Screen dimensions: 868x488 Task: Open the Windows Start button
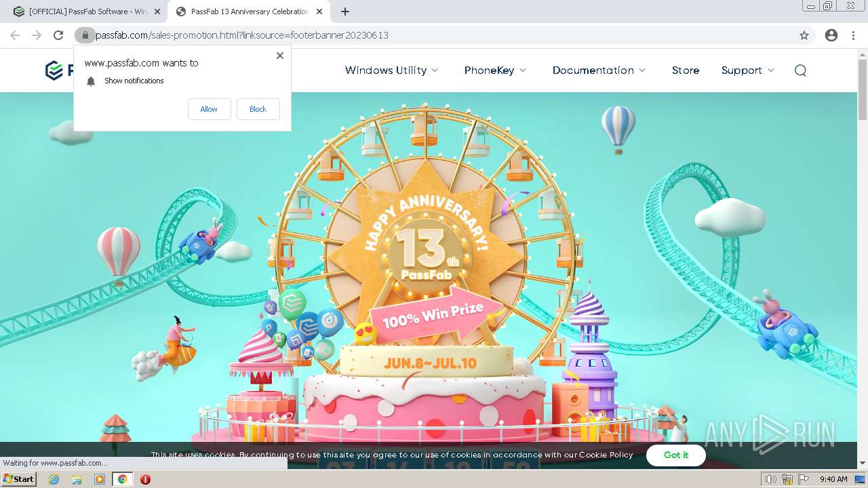click(x=18, y=479)
